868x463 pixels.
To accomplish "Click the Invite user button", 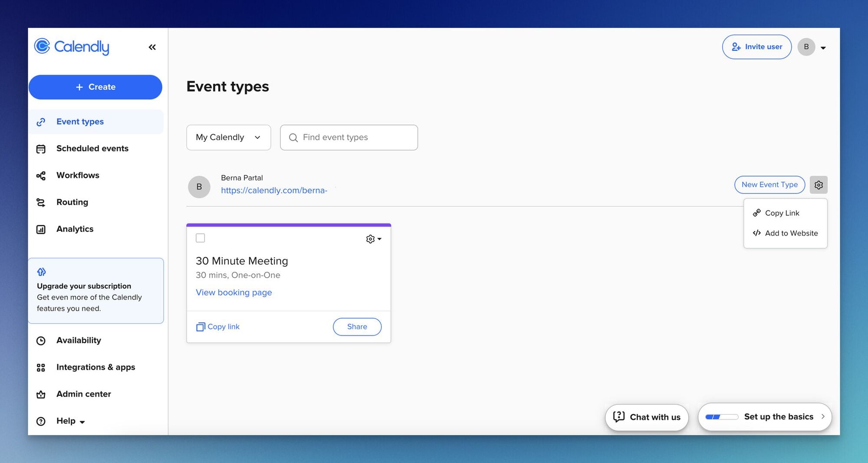I will 757,47.
